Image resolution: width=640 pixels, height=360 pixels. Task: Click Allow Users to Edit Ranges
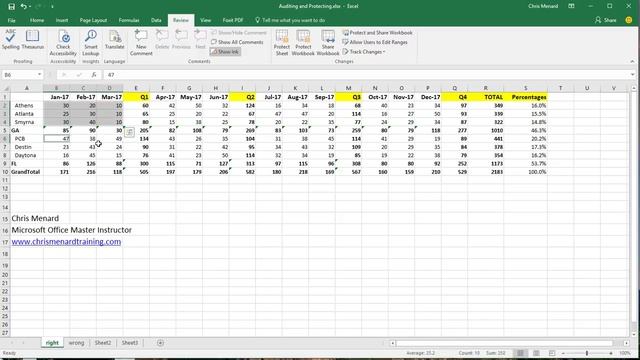point(375,42)
